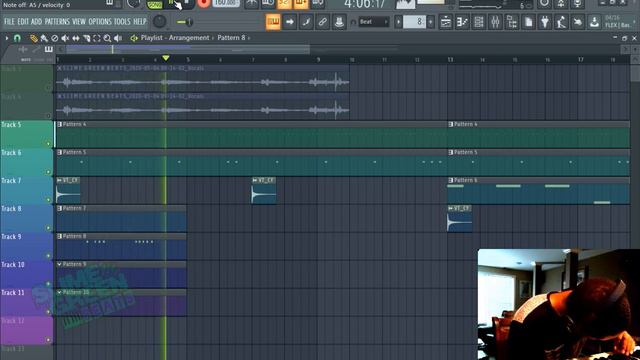The image size is (640, 360).
Task: Mute Track 6 using its dot switch
Action: click(48, 172)
